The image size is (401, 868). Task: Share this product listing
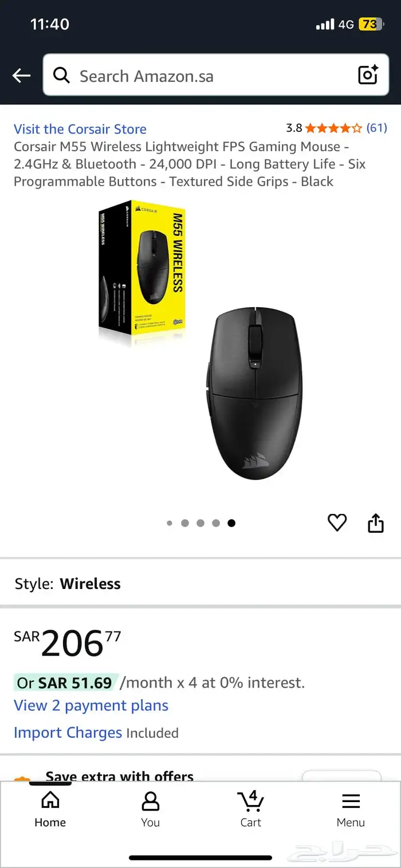pos(376,522)
